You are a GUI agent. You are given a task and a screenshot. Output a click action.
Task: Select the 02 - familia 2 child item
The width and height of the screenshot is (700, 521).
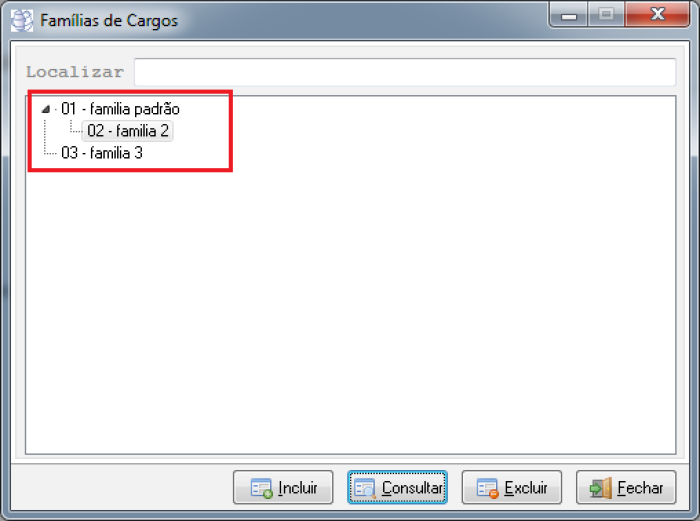click(x=128, y=131)
